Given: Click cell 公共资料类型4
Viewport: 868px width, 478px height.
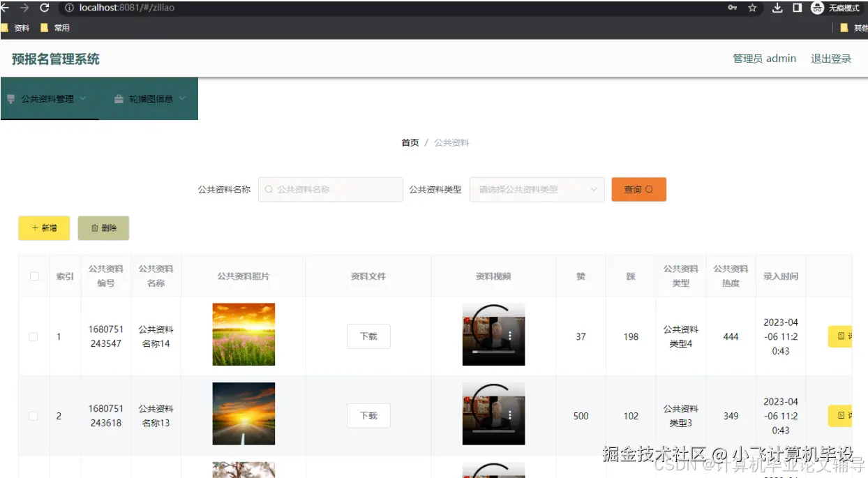Looking at the screenshot, I should coord(681,336).
